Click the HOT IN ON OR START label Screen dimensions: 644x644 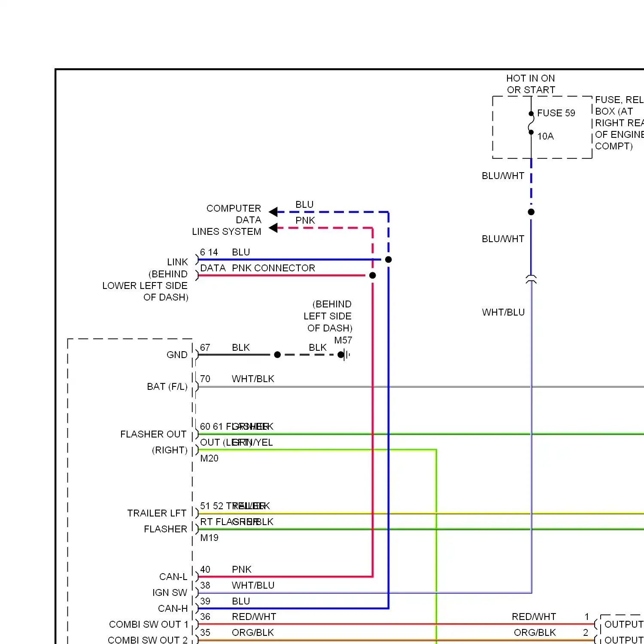coord(531,84)
